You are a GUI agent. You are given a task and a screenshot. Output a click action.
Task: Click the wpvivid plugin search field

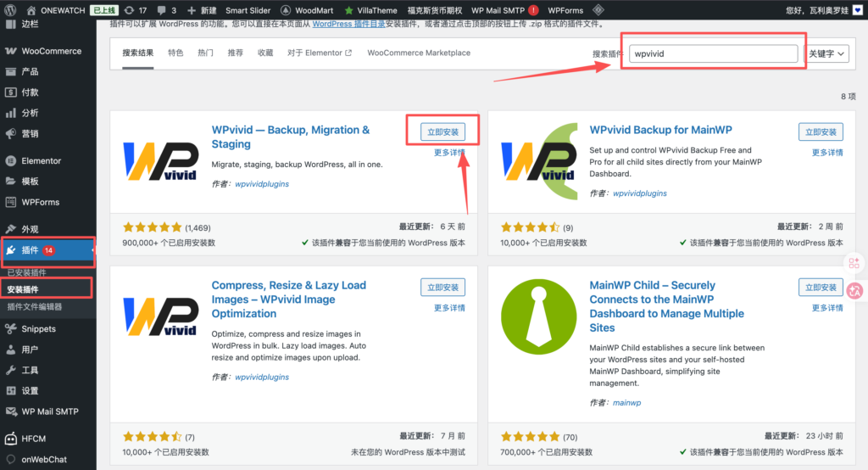[x=714, y=53]
